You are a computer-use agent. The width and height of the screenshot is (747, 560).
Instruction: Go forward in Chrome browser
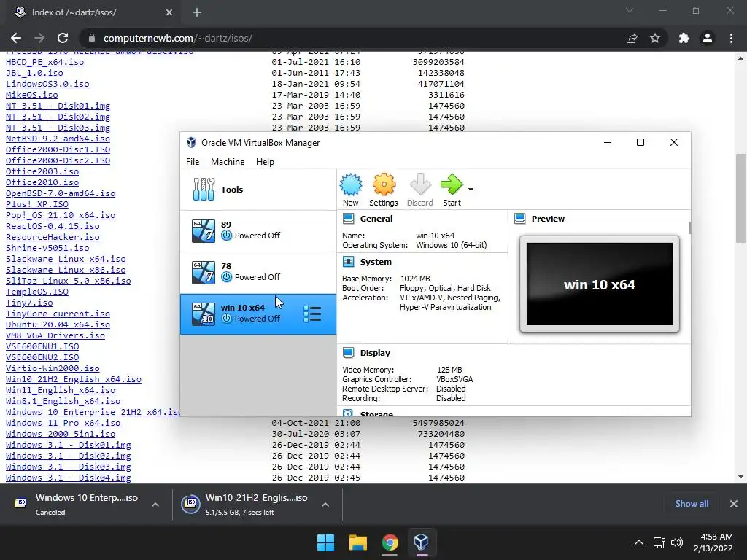(x=39, y=38)
